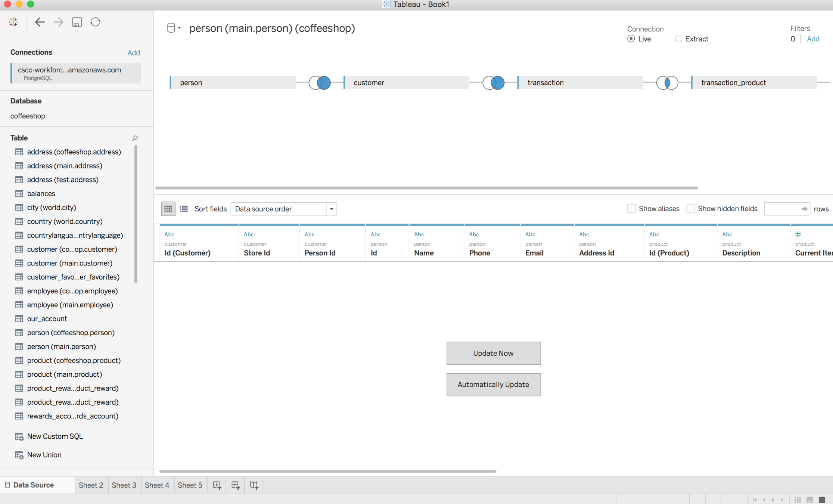Open the join icon between transaction and transaction_product
Image resolution: width=833 pixels, height=504 pixels.
pyautogui.click(x=667, y=83)
